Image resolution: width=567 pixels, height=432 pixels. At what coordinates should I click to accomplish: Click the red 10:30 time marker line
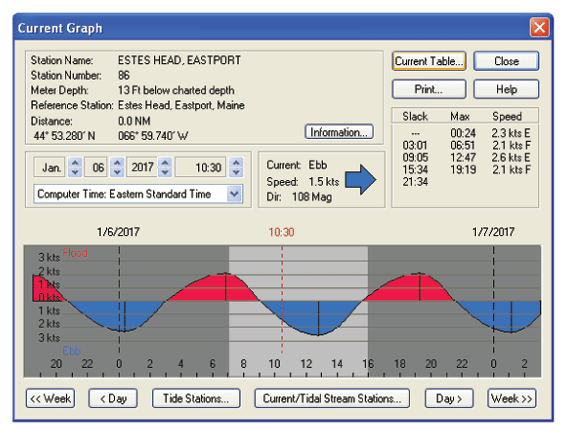pyautogui.click(x=282, y=300)
